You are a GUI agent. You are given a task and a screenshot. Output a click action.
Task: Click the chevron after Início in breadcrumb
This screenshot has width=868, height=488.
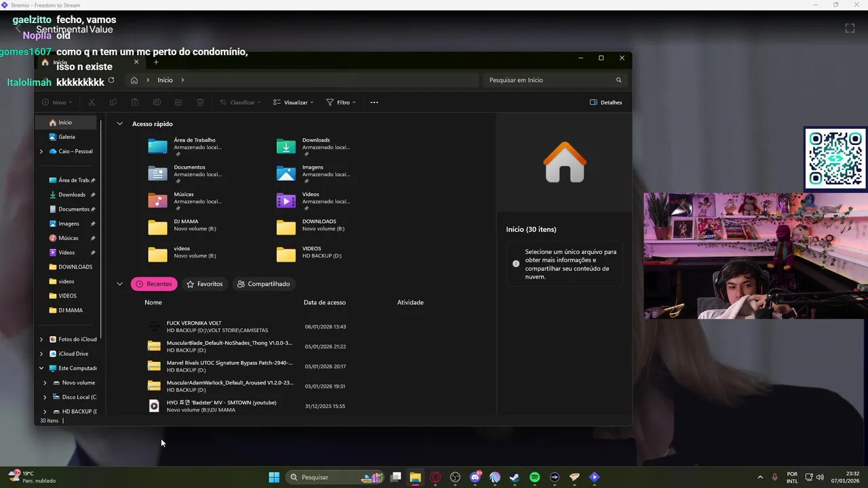click(x=182, y=80)
